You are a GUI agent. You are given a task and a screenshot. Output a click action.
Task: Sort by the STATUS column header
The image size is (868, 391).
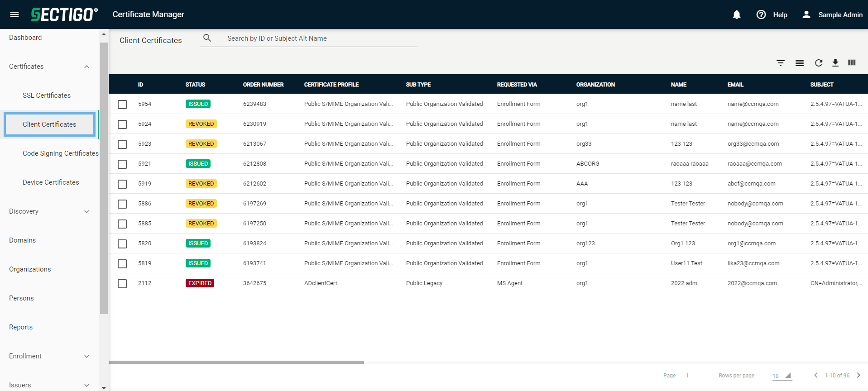pos(195,85)
